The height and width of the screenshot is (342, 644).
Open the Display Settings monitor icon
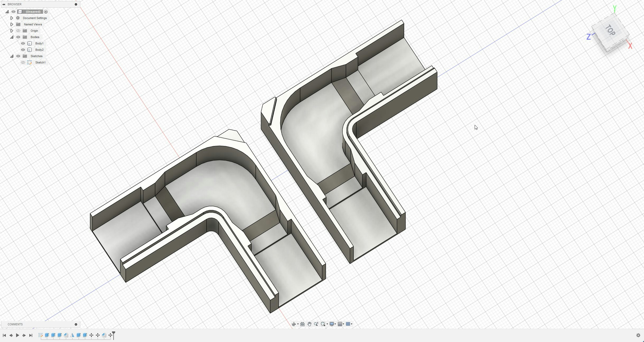coord(332,324)
